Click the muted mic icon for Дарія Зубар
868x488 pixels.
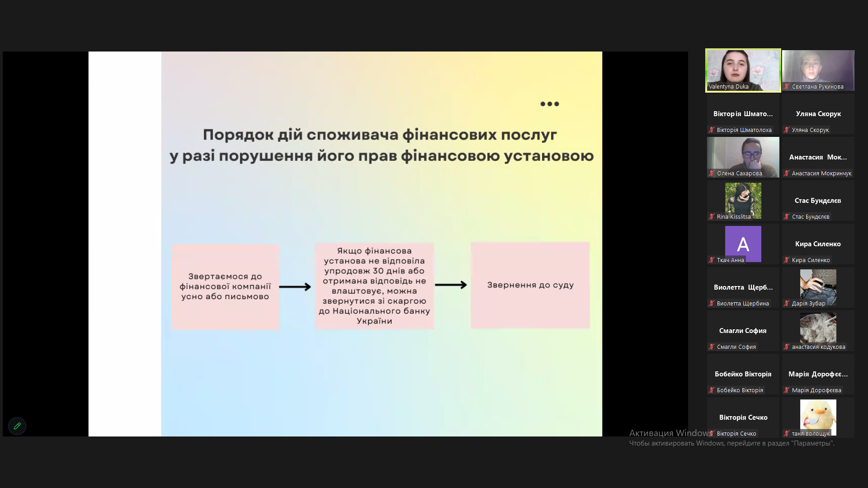787,304
